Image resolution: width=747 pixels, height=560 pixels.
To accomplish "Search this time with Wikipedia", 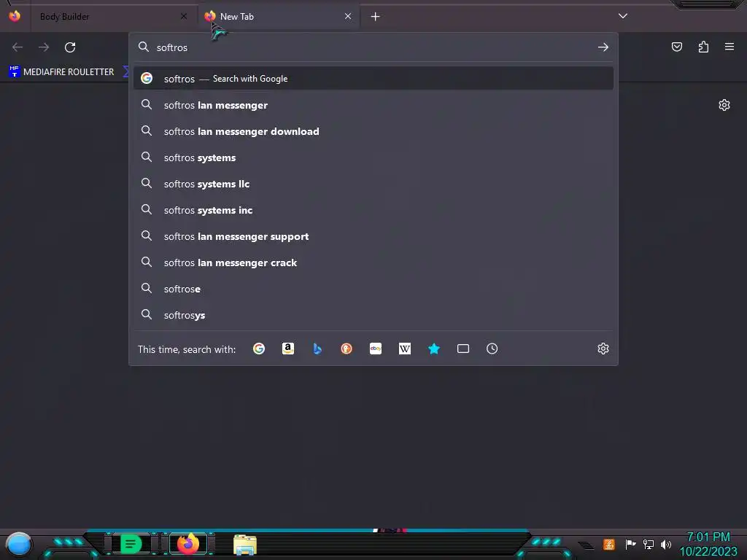I will tap(404, 349).
